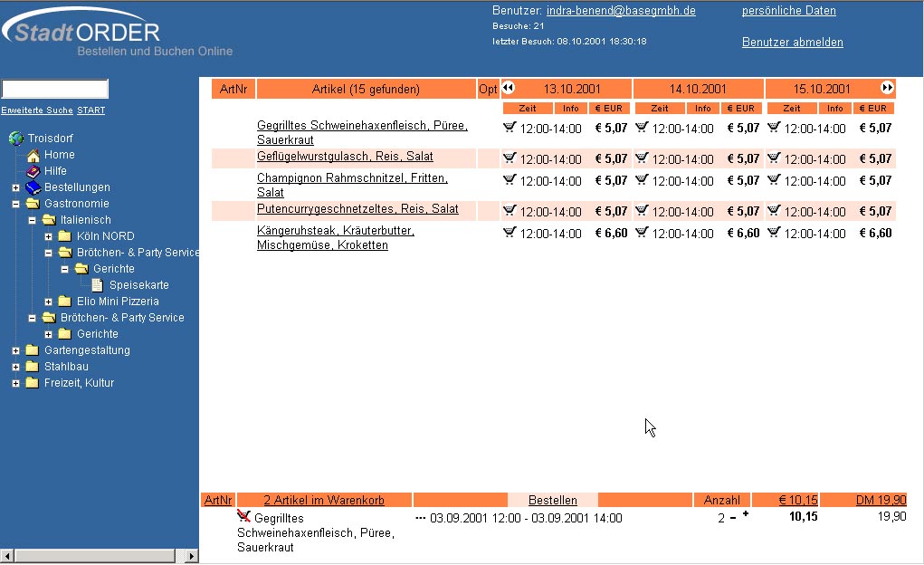Click cart icon for Putencurrygeschnetzeltes on 15.10.2001
Image resolution: width=924 pixels, height=565 pixels.
(x=774, y=210)
